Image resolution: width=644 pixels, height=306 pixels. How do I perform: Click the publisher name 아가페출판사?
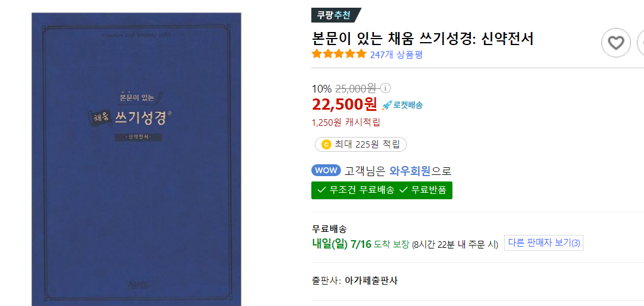(x=371, y=281)
